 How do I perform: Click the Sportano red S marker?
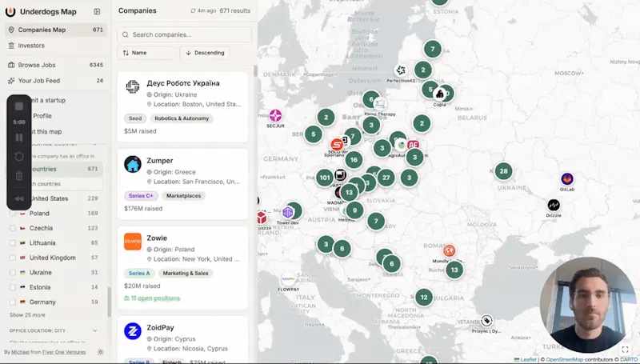[337, 145]
